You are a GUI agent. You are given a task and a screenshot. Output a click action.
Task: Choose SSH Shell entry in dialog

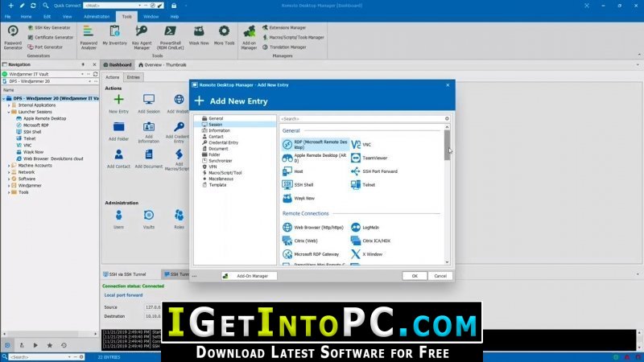coord(298,185)
